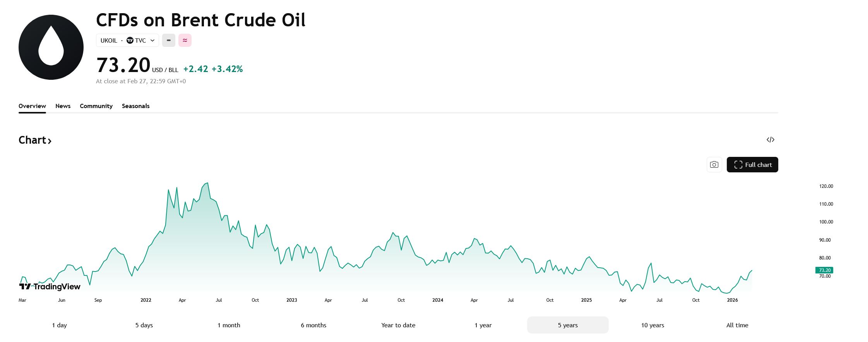Click the Brent Crude Oil drop logo
The width and height of the screenshot is (868, 342).
51,47
